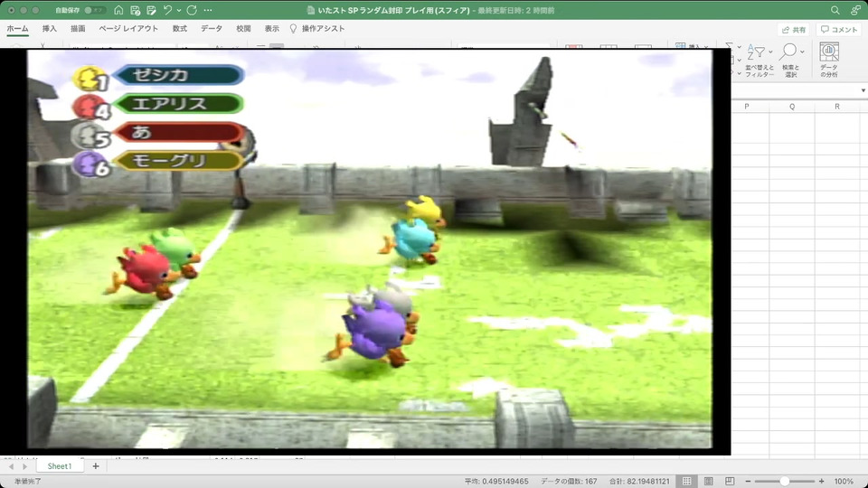Select column P header
The width and height of the screenshot is (868, 488).
747,107
